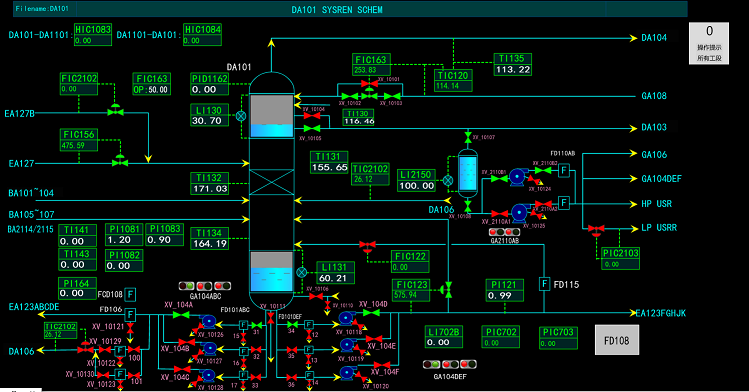Click the FD115 filter symbol
The height and width of the screenshot is (392, 749).
[545, 284]
